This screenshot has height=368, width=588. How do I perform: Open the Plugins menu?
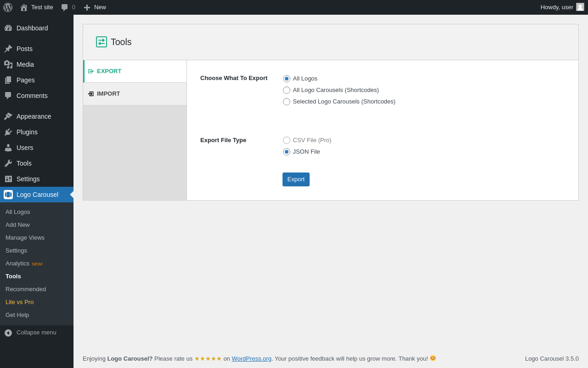(x=37, y=132)
